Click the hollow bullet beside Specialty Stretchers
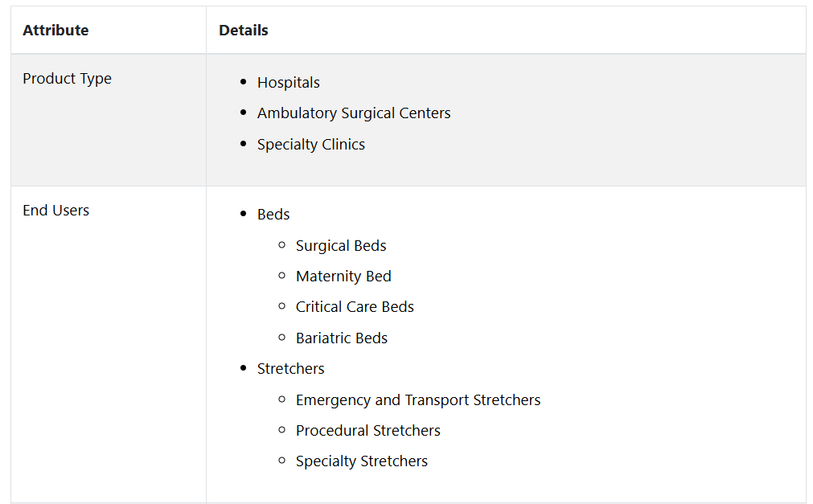Viewport: 813px width, 504px height. tap(282, 461)
